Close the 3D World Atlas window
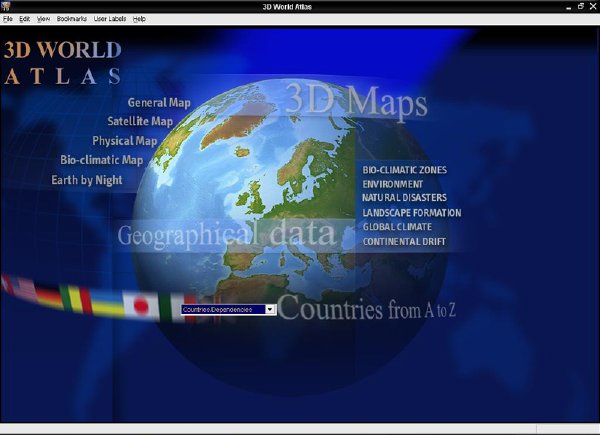 coord(593,7)
